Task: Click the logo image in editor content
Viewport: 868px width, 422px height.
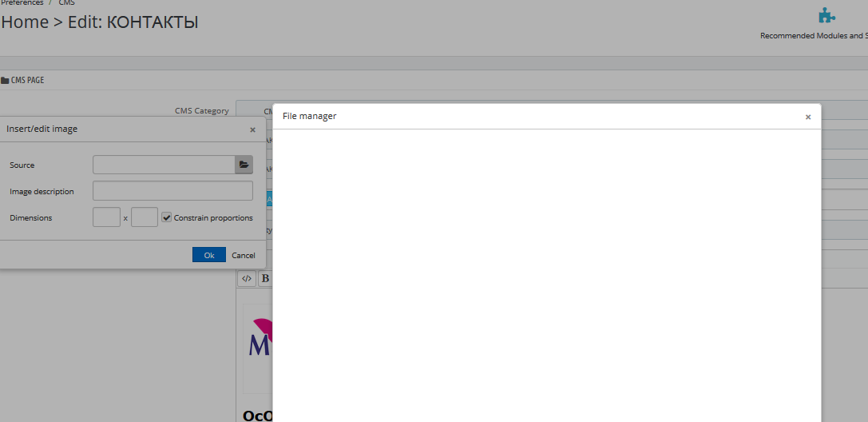Action: pos(258,348)
